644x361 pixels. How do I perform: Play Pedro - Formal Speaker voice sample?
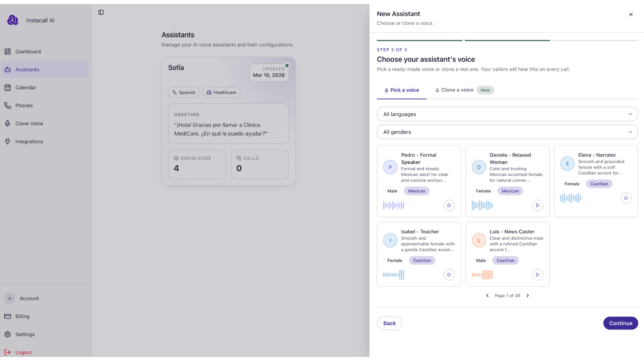click(449, 205)
